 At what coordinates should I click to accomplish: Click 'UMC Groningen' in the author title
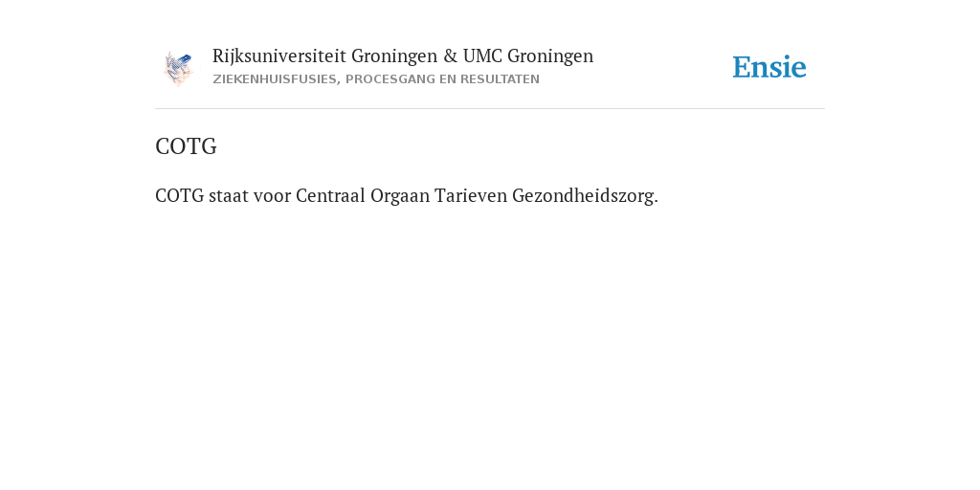[x=528, y=56]
